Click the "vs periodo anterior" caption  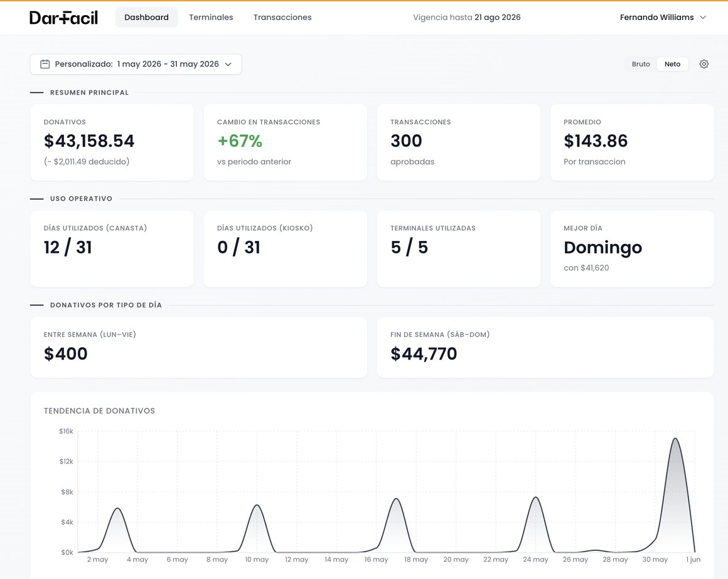pyautogui.click(x=254, y=161)
